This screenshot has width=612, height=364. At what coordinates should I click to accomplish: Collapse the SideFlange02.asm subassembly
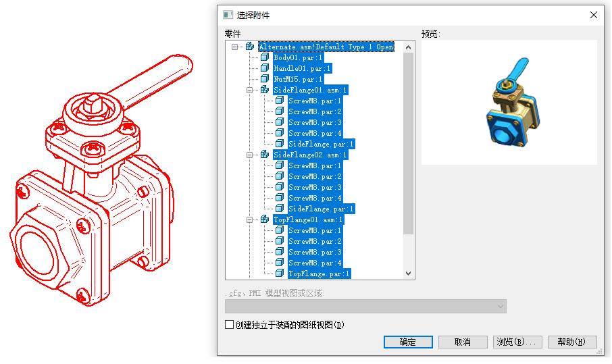(249, 155)
